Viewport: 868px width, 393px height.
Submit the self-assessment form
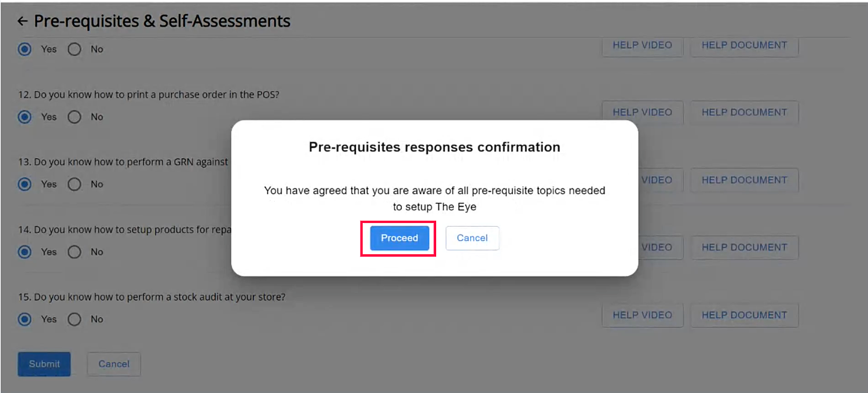coord(44,364)
